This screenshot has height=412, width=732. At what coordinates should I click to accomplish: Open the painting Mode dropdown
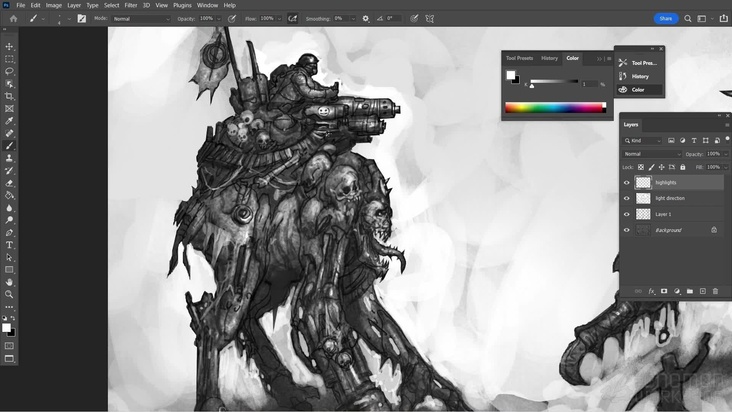(x=141, y=19)
